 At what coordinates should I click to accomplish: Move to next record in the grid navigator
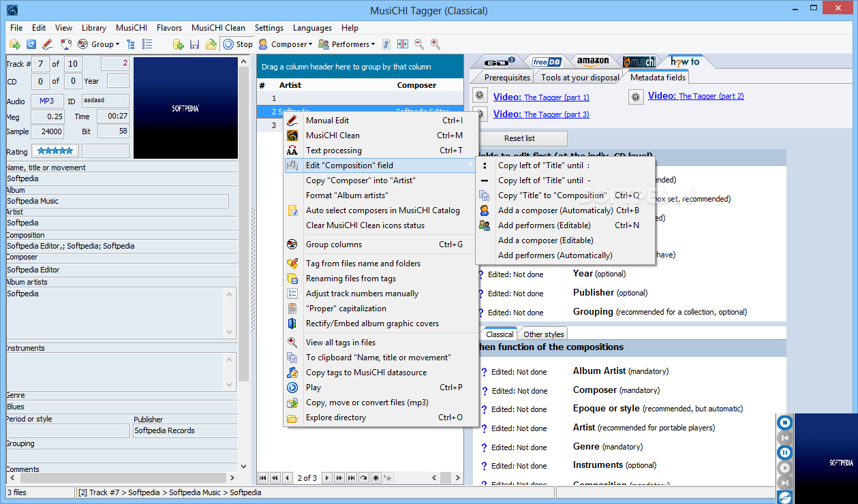click(327, 478)
